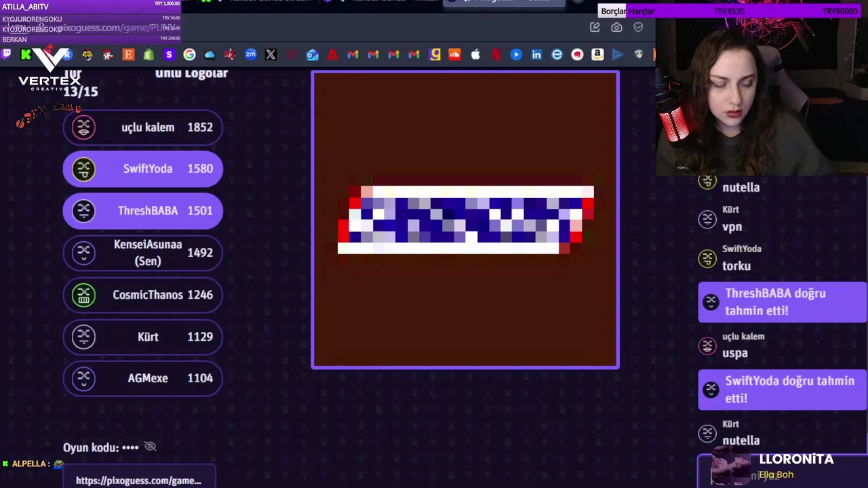Open the X (Twitter) bookmark

tap(271, 54)
